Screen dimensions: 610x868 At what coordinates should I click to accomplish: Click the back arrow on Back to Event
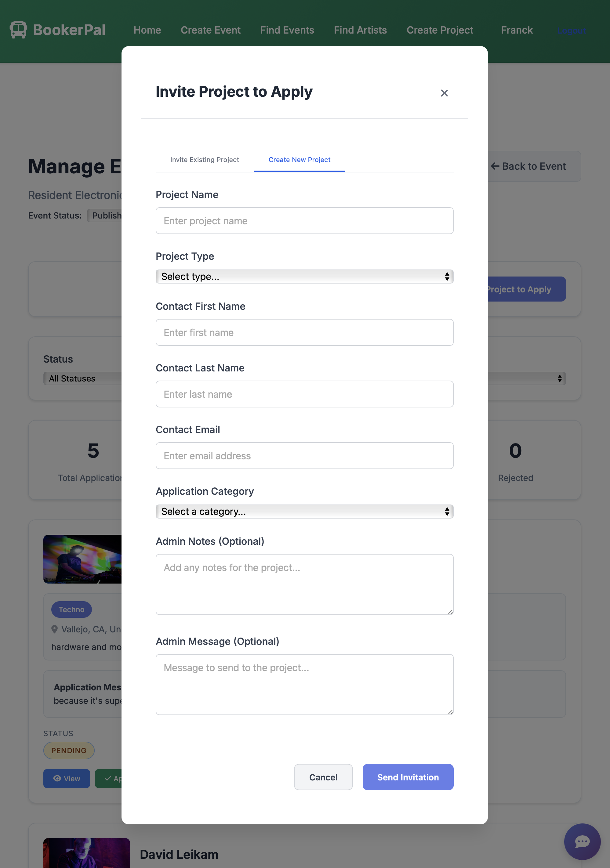[496, 166]
